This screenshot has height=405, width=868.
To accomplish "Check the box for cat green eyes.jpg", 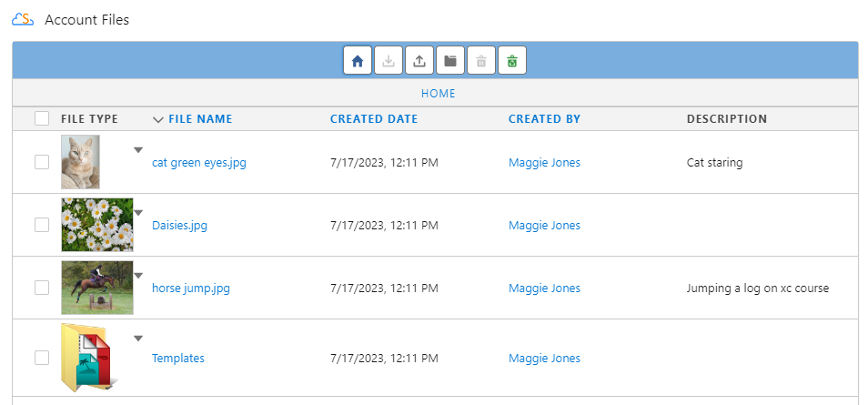I will click(42, 162).
